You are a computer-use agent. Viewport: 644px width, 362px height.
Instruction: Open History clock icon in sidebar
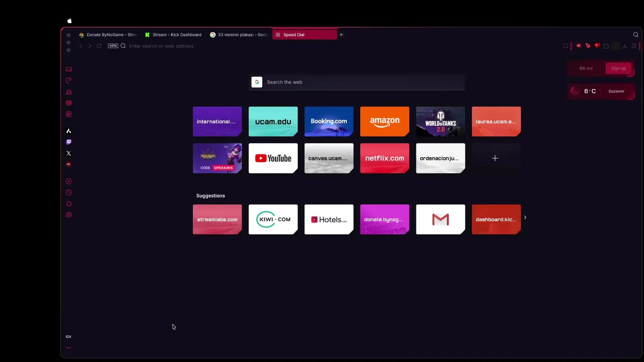69,193
